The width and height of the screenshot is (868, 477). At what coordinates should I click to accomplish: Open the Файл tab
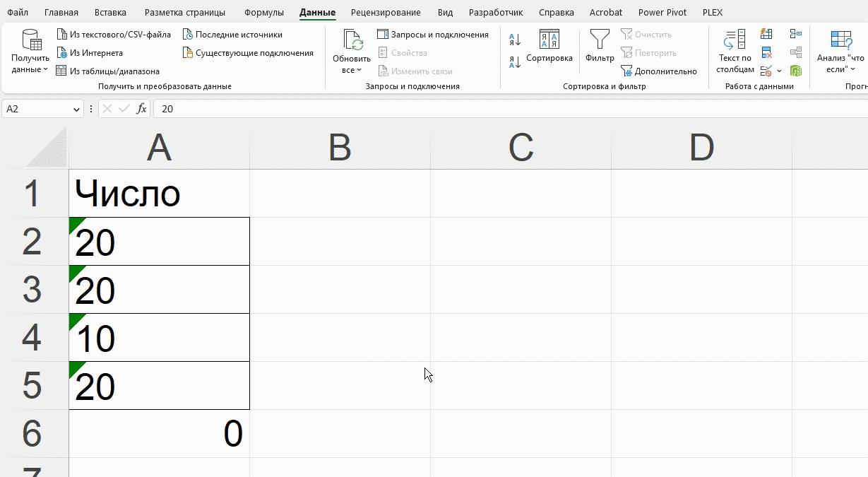pyautogui.click(x=18, y=12)
